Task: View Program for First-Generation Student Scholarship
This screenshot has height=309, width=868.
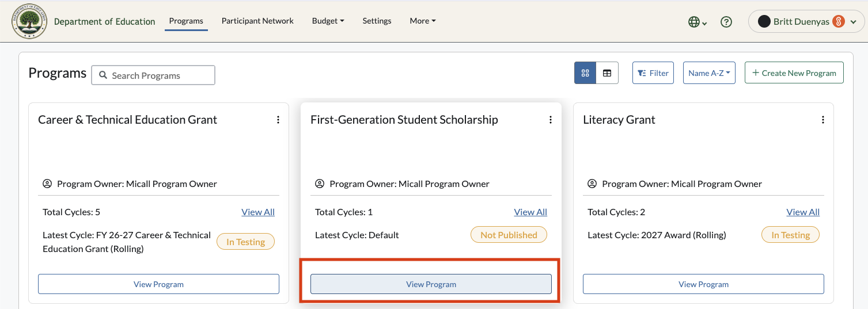Action: click(431, 284)
